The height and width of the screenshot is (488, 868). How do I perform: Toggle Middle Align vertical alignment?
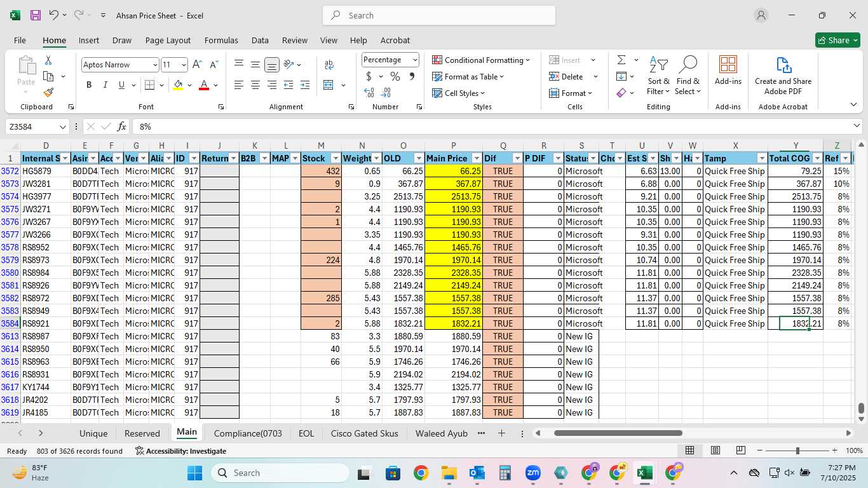tap(255, 65)
